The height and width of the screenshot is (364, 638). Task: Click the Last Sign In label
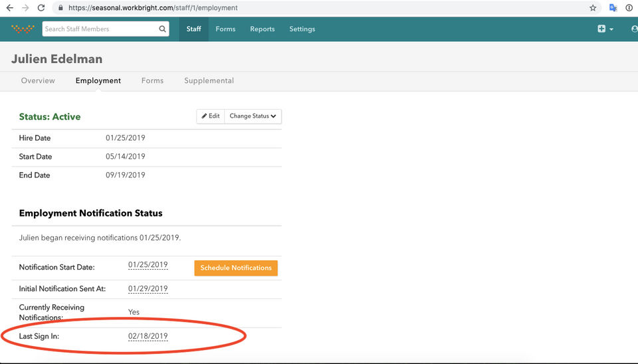[39, 336]
